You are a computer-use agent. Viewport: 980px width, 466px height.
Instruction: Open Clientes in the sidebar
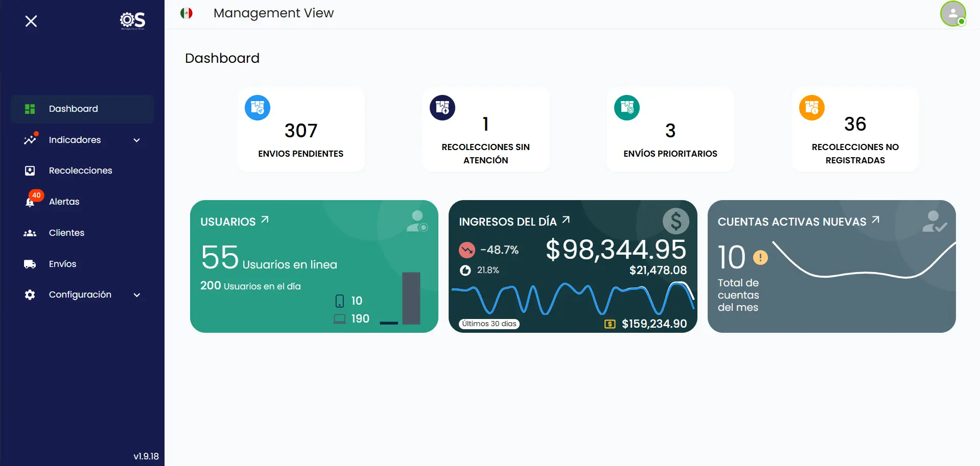(82, 233)
